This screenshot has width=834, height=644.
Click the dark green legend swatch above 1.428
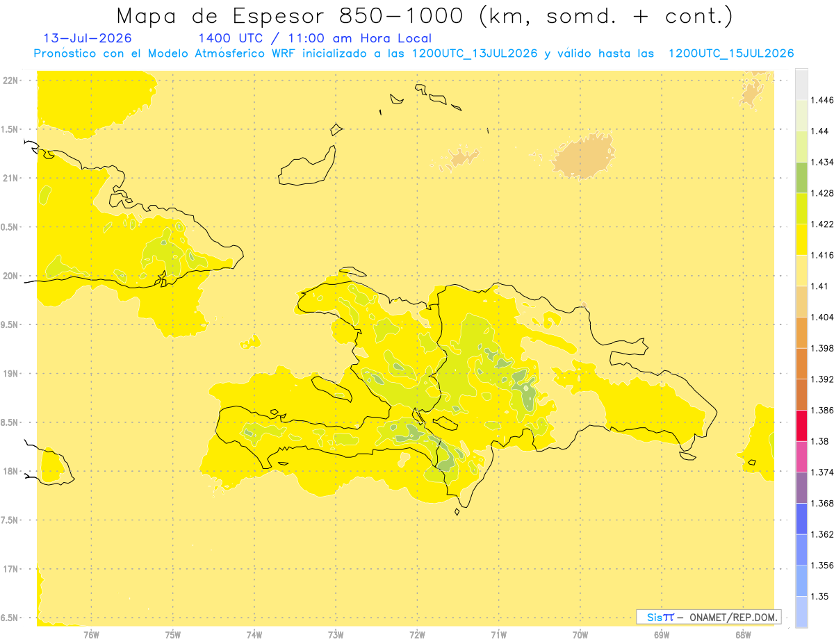coord(801,177)
